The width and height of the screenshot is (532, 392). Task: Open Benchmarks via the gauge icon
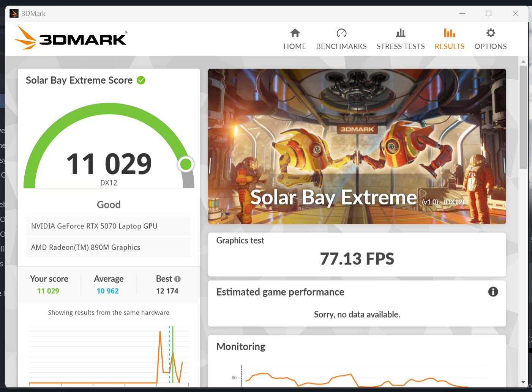point(341,33)
